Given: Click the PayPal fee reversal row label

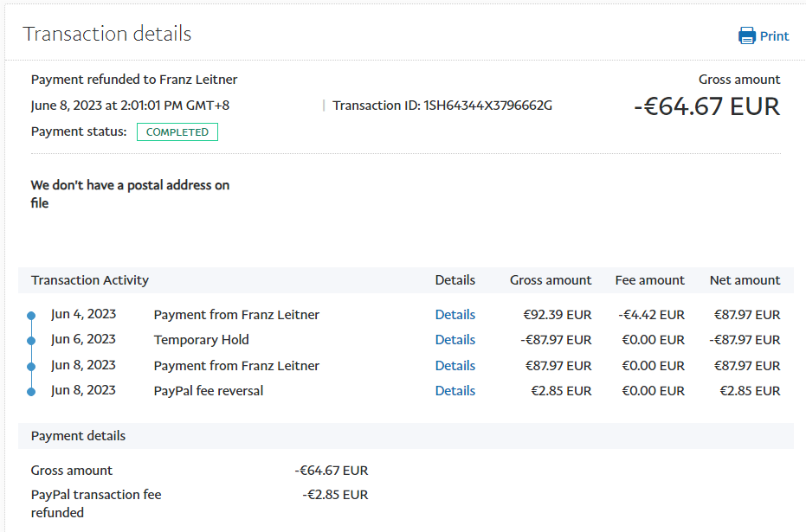Looking at the screenshot, I should point(209,391).
